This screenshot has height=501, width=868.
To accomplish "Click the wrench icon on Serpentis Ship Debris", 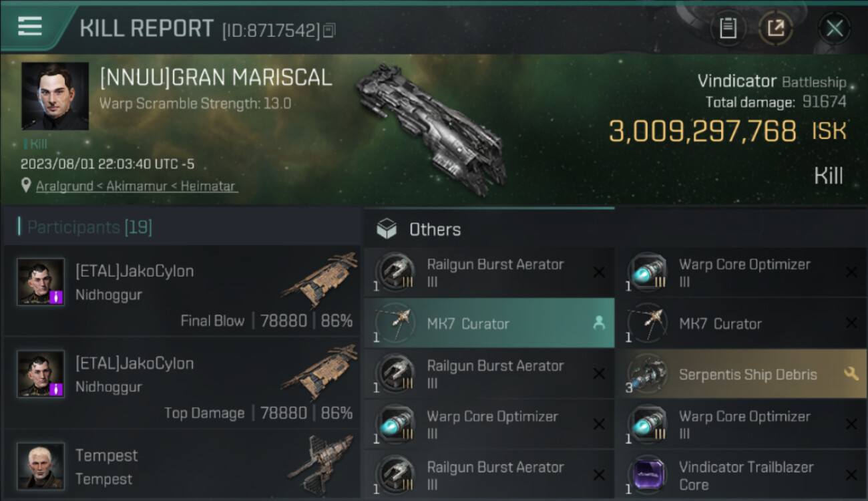I will [x=851, y=374].
